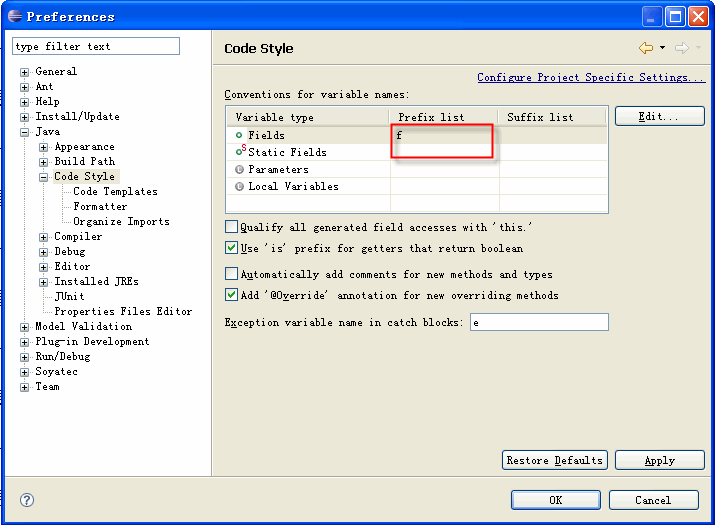715x525 pixels.
Task: Click the Restore Defaults button
Action: 554,460
